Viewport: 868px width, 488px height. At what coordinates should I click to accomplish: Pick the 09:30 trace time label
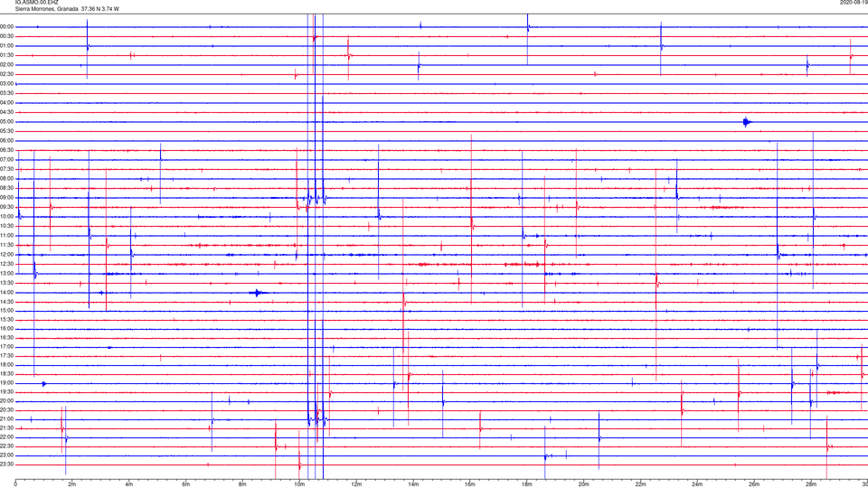pyautogui.click(x=7, y=207)
